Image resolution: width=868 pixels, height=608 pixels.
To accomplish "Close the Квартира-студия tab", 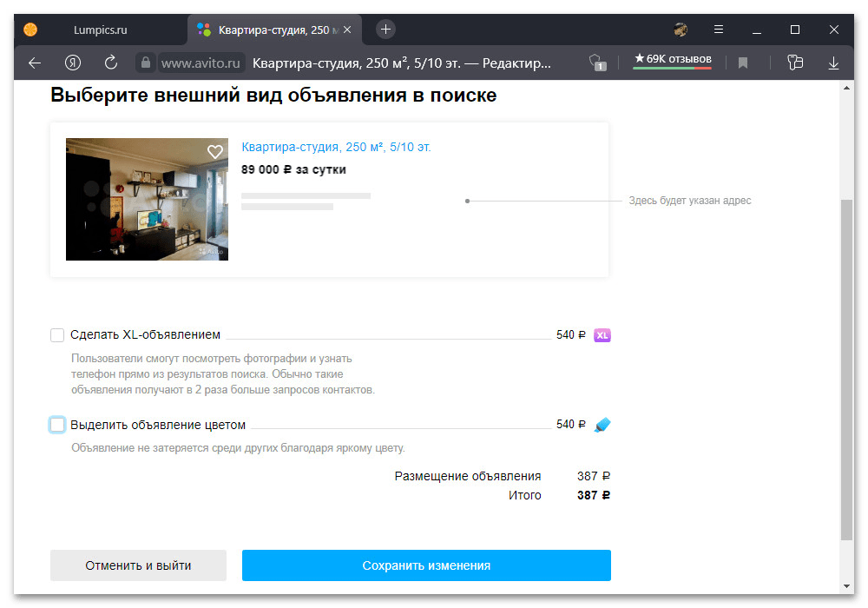I will (347, 30).
